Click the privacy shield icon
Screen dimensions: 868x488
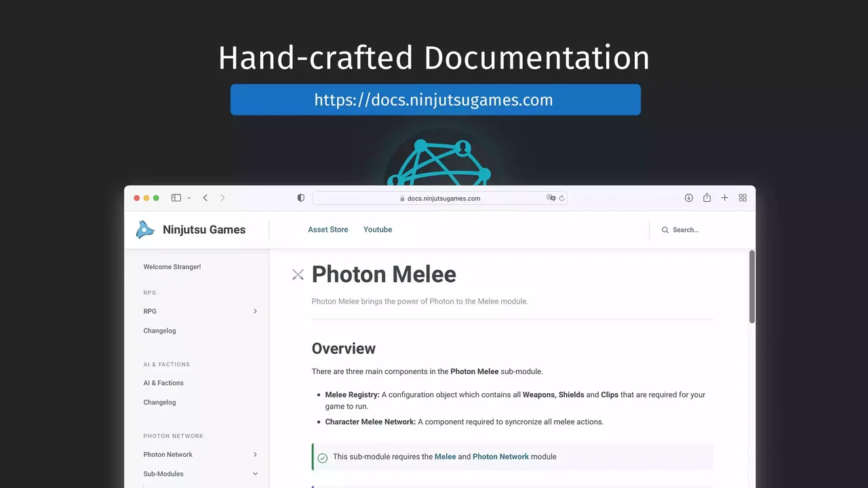[x=301, y=198]
